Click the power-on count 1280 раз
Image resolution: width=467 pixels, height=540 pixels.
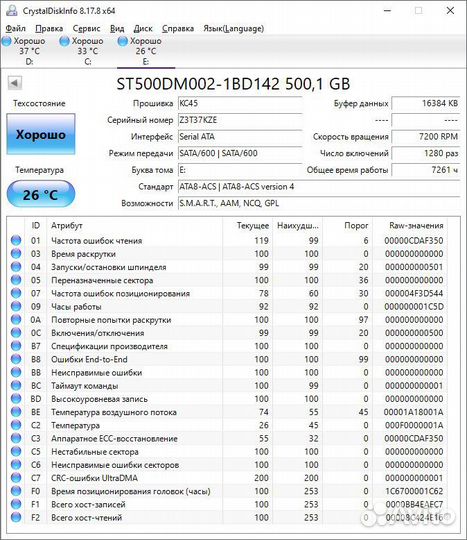(426, 153)
